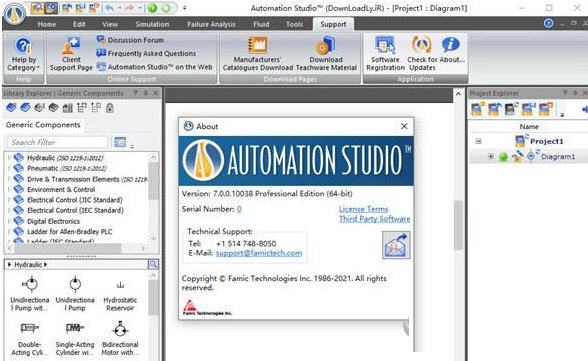The image size is (588, 361).
Task: Switch to the Failure Analysis tab
Action: coord(212,24)
